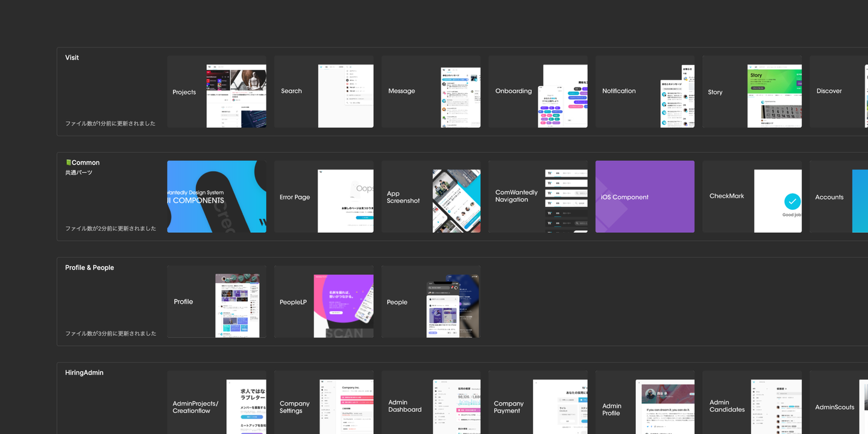This screenshot has height=434, width=868.
Task: Click the Visit project title
Action: pos(72,58)
